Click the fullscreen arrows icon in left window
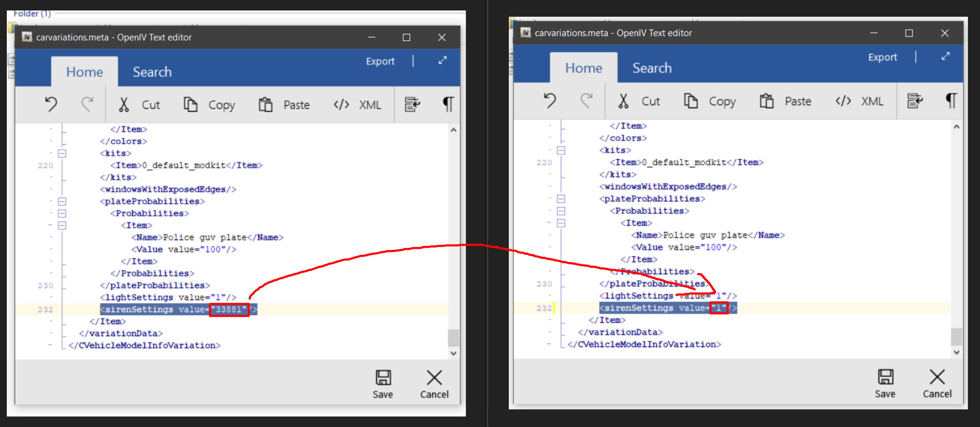Image resolution: width=980 pixels, height=427 pixels. coord(442,61)
